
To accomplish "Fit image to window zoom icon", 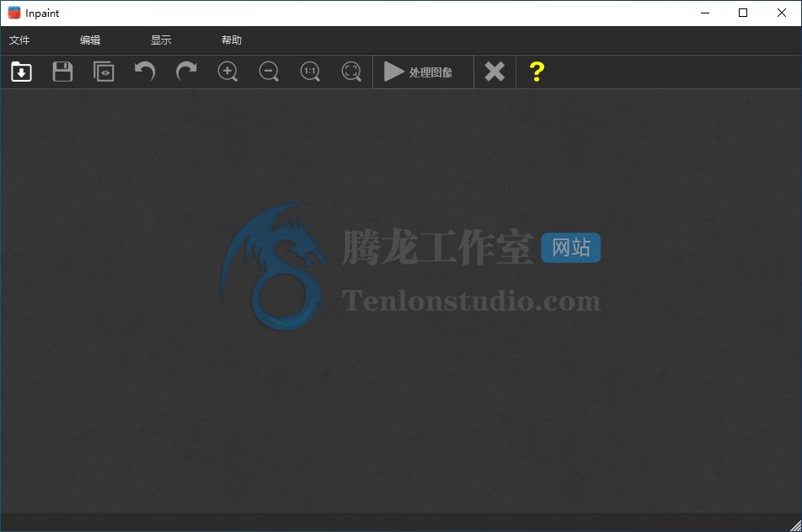I will click(x=351, y=72).
